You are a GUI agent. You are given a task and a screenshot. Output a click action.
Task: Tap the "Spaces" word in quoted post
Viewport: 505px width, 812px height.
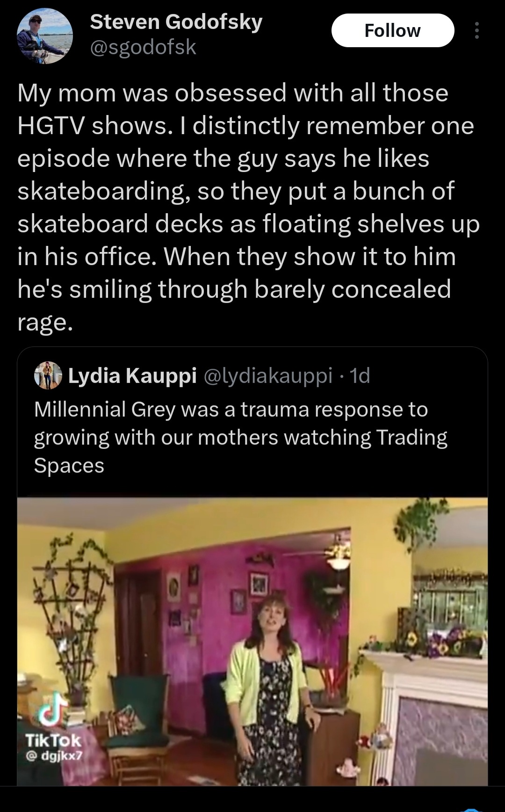tap(69, 465)
